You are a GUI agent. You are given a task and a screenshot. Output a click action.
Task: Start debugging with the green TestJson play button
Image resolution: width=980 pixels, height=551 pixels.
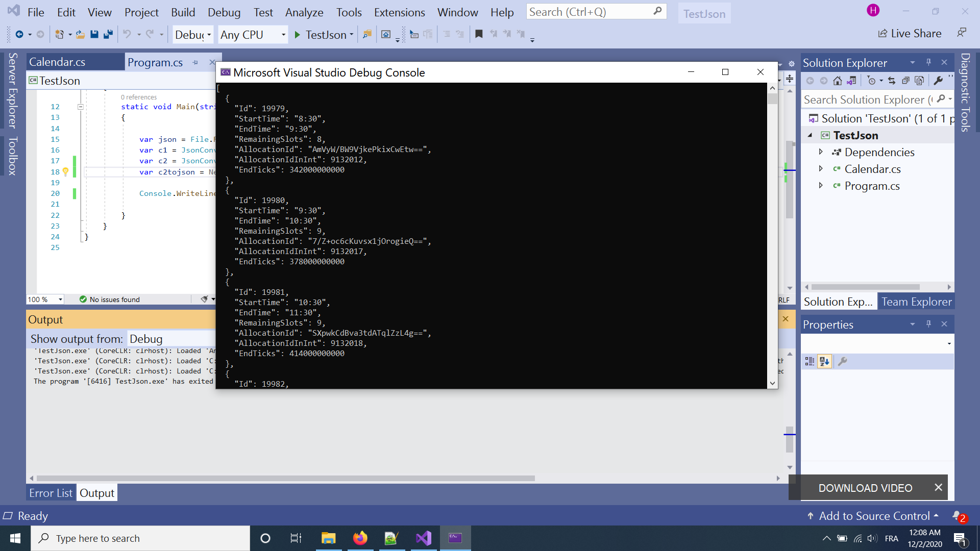[298, 35]
